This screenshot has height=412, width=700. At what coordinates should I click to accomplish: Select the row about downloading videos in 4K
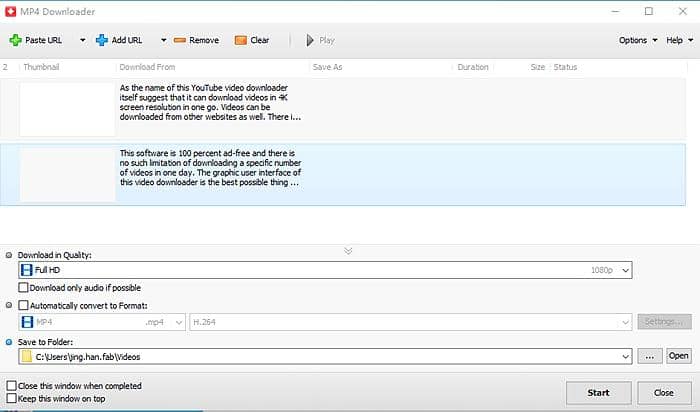pos(343,109)
